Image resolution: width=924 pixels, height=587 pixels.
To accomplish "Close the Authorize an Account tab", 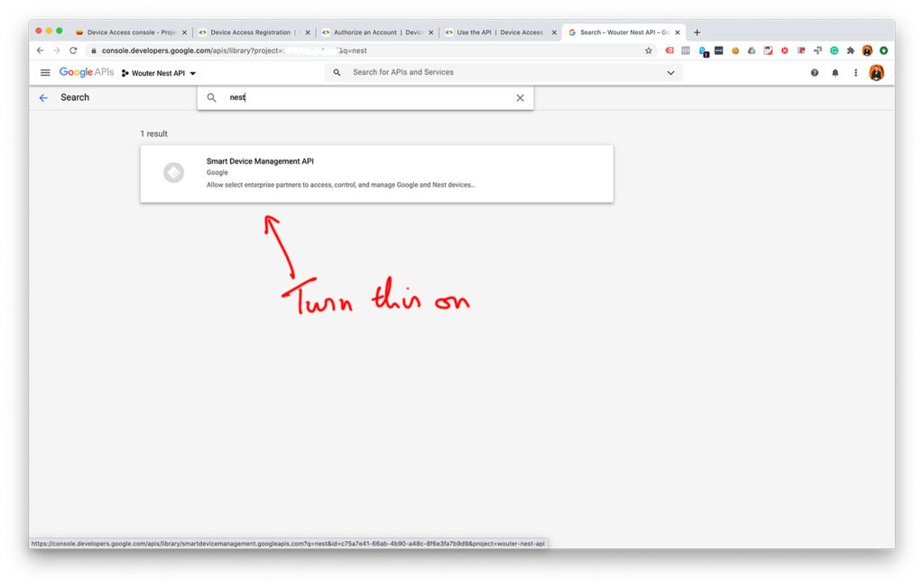I will coord(430,32).
